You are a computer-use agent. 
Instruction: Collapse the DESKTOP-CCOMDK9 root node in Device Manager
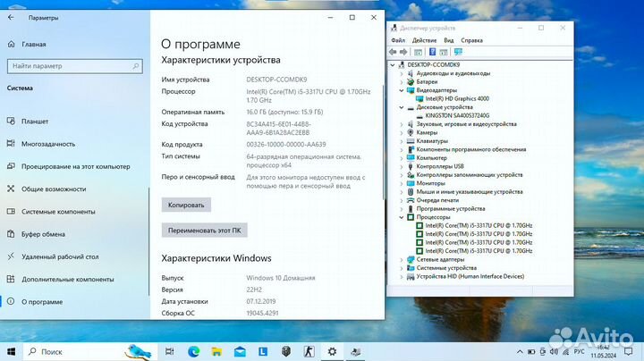(x=393, y=65)
